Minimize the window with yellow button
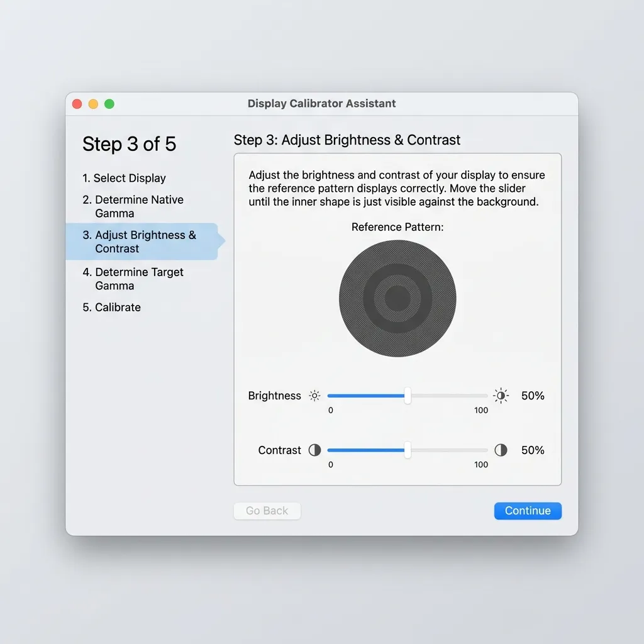Screen dimensions: 644x644 pos(93,104)
